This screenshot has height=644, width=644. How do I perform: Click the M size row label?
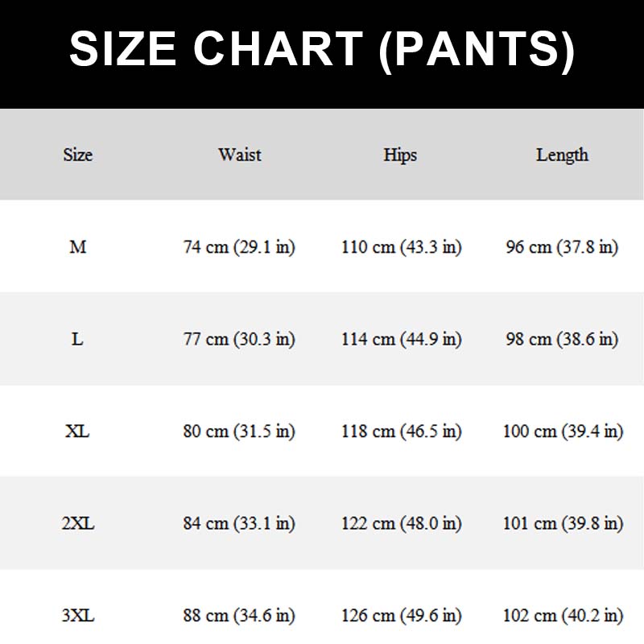(78, 247)
